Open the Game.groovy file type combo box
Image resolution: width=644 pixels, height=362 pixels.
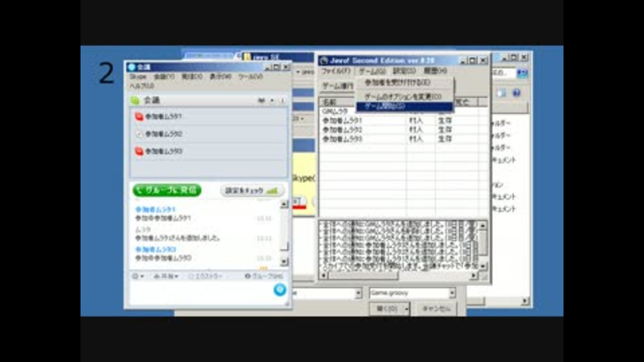(413, 293)
